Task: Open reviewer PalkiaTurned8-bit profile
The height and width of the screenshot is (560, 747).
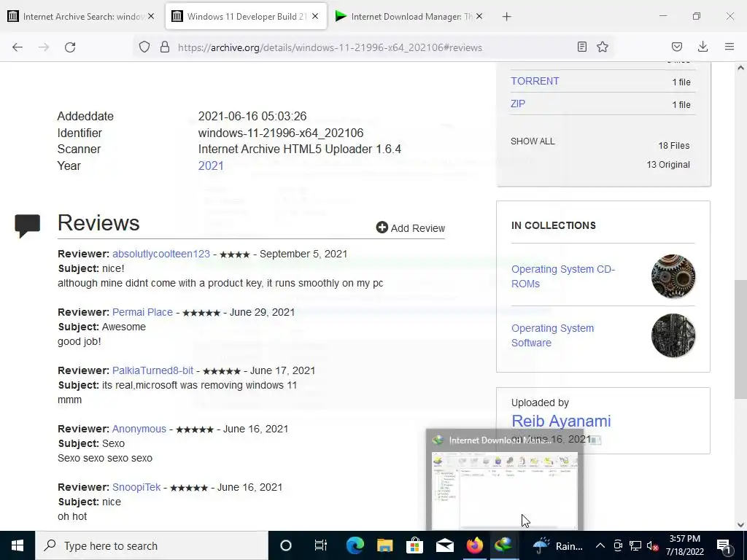Action: tap(153, 370)
